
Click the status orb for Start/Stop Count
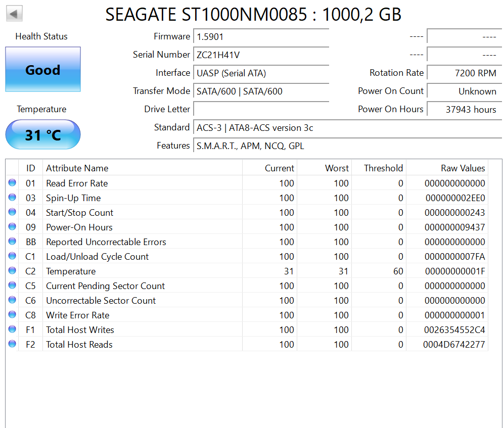pos(12,212)
